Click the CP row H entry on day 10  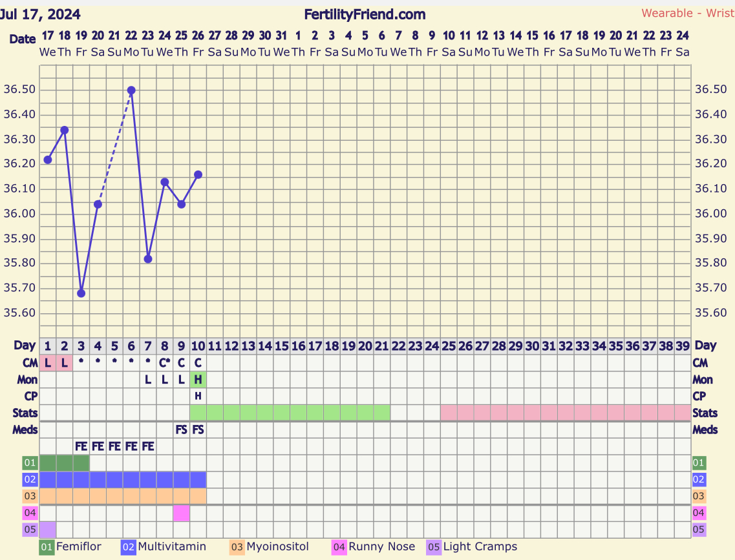coord(198,396)
